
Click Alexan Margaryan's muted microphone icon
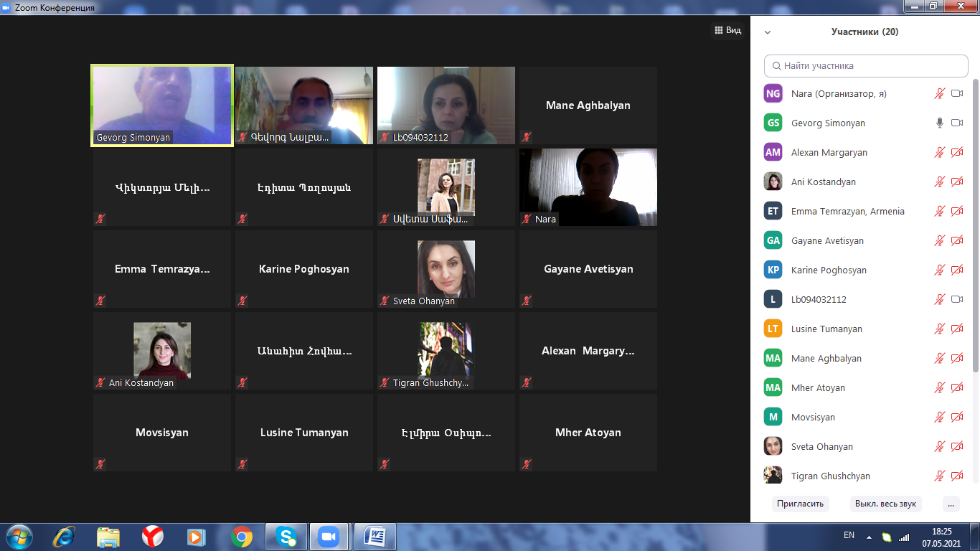(x=939, y=152)
